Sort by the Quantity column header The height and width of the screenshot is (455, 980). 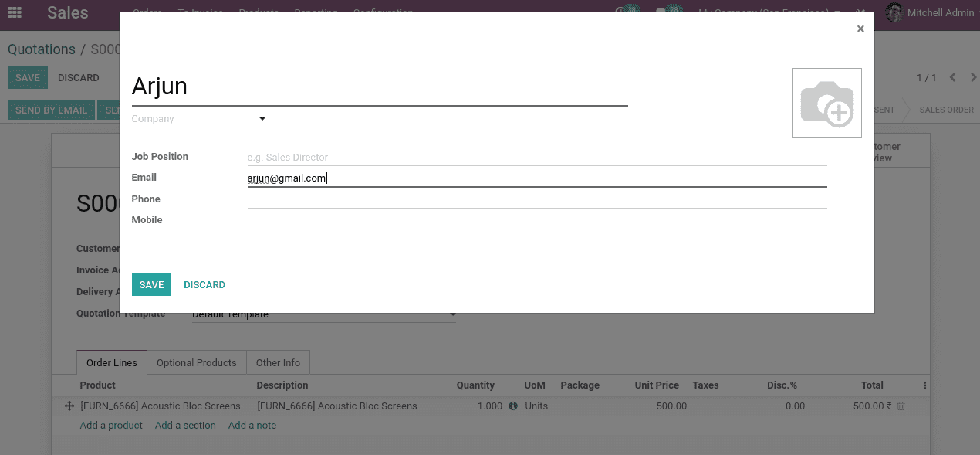[475, 385]
